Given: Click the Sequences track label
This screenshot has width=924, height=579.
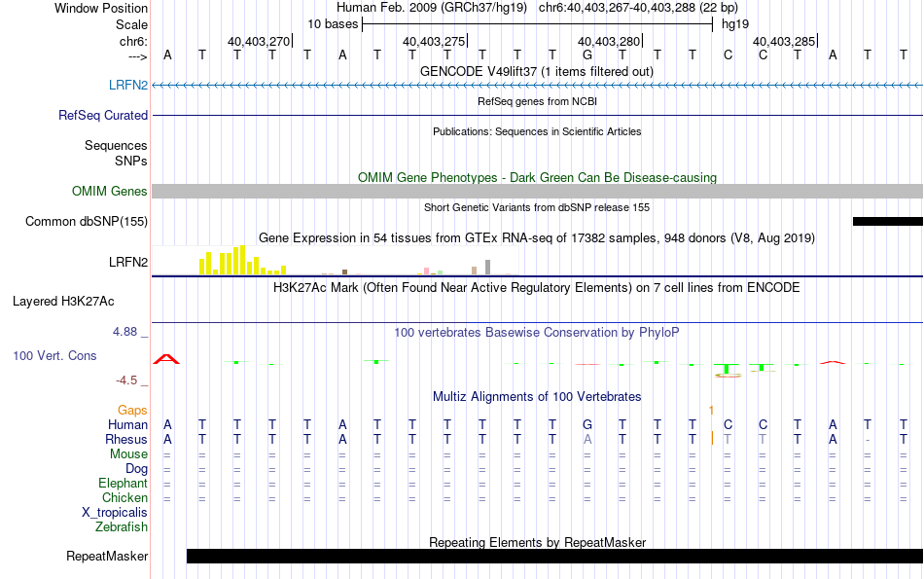Looking at the screenshot, I should [116, 145].
